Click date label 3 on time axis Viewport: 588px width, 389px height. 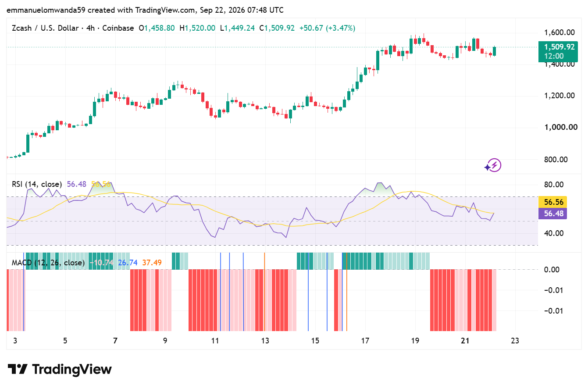pyautogui.click(x=15, y=341)
